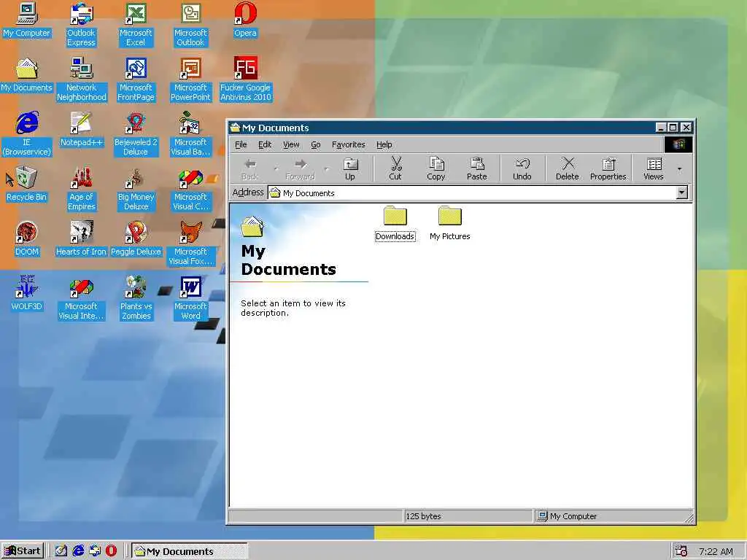Click the 7:22 AM tray clock
747x560 pixels.
(716, 551)
